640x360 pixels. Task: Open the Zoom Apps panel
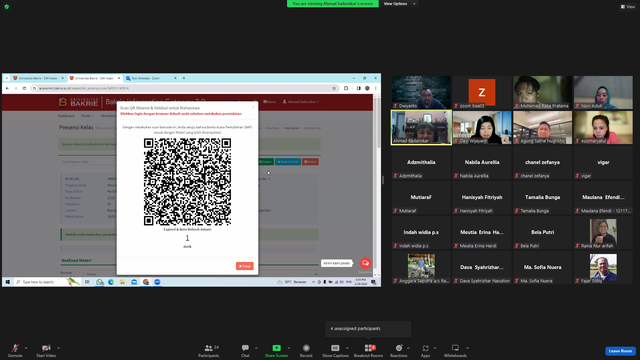tap(425, 351)
